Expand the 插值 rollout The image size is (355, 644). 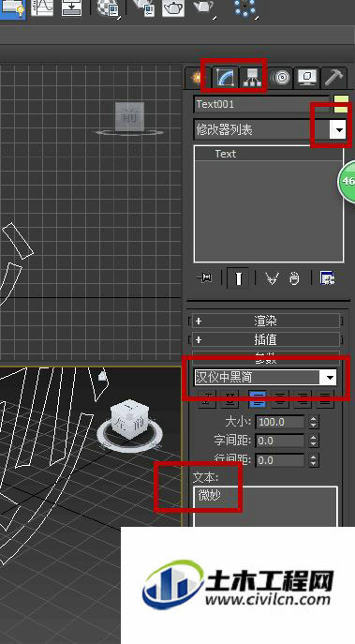[x=265, y=339]
